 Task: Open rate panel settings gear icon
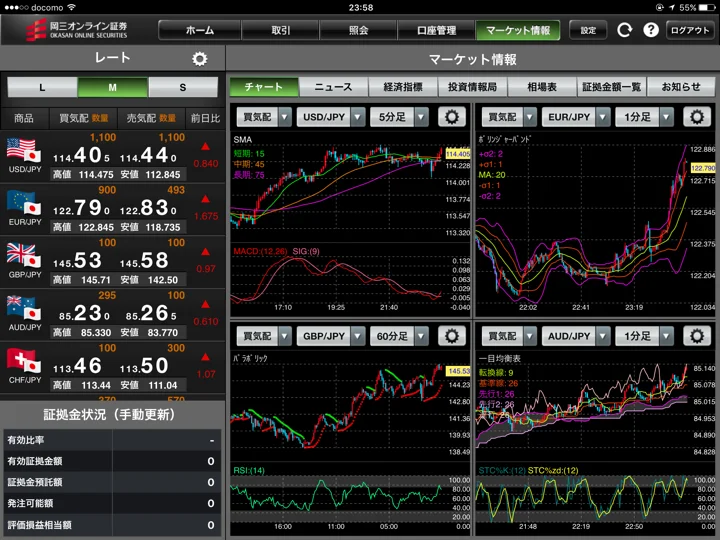199,59
